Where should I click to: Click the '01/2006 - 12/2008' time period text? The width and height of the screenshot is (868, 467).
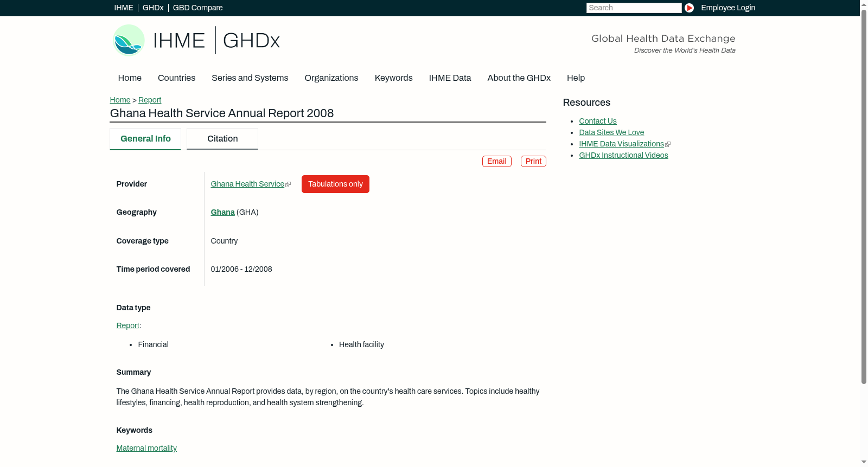coord(241,270)
